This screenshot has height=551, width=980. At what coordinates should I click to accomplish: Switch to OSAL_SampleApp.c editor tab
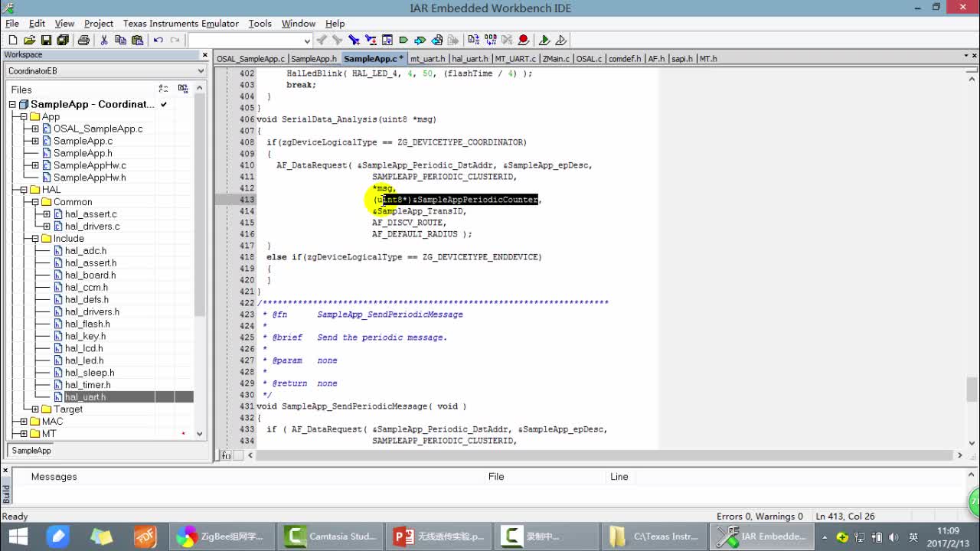250,59
